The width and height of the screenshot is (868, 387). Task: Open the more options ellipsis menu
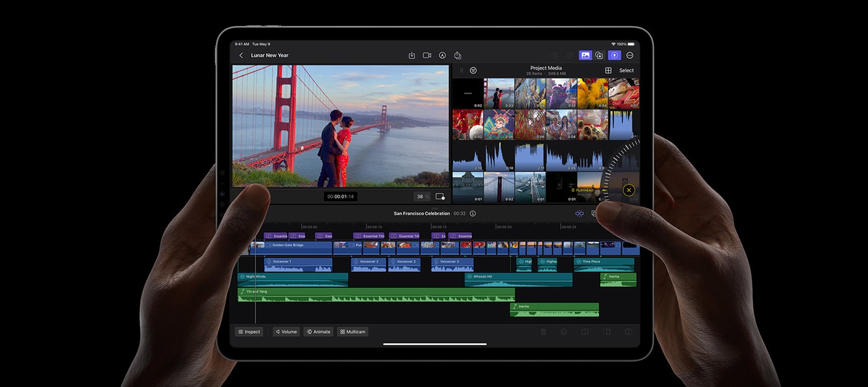coord(629,54)
